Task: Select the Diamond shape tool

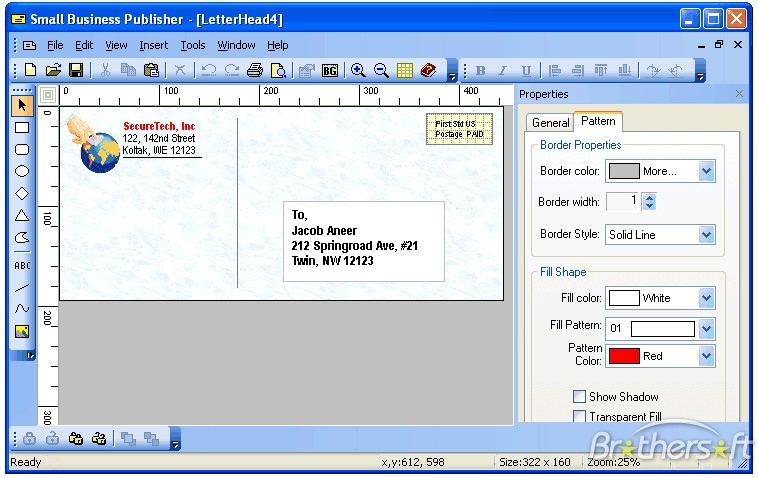Action: [x=22, y=193]
